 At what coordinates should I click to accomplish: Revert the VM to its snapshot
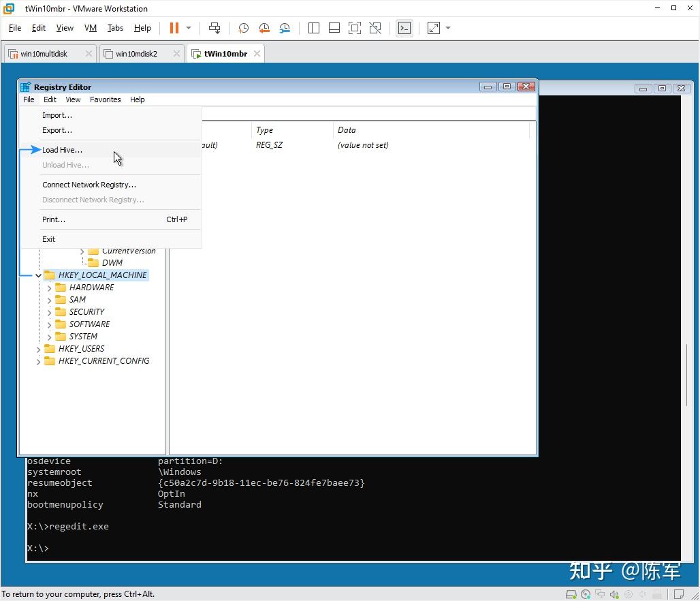click(264, 28)
